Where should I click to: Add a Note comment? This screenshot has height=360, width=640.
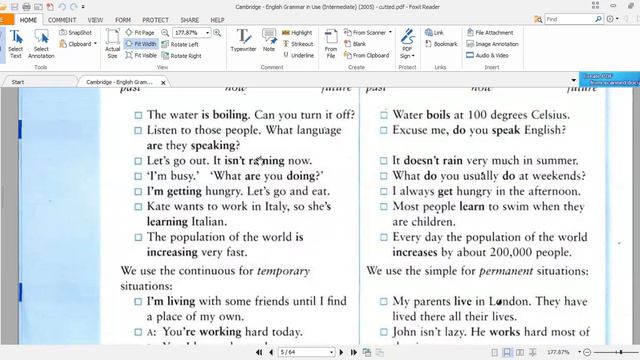coord(269,40)
